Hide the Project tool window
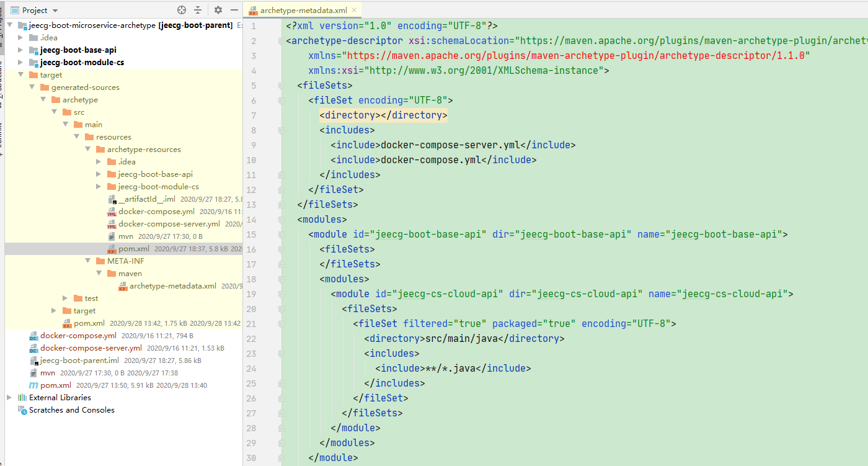Viewport: 868px width, 466px height. [x=234, y=10]
